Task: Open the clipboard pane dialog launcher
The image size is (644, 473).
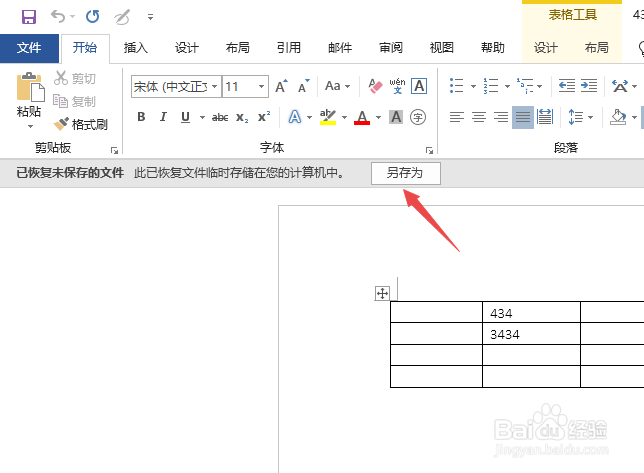Action: (115, 151)
